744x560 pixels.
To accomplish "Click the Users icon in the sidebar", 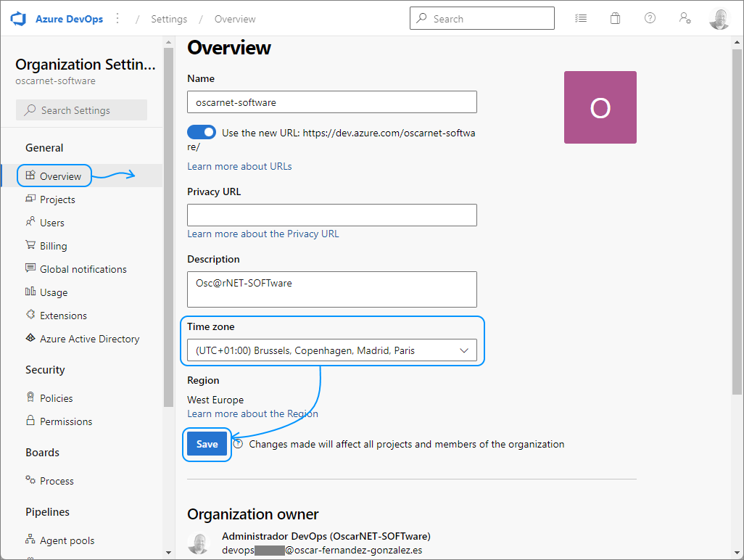I will point(30,222).
